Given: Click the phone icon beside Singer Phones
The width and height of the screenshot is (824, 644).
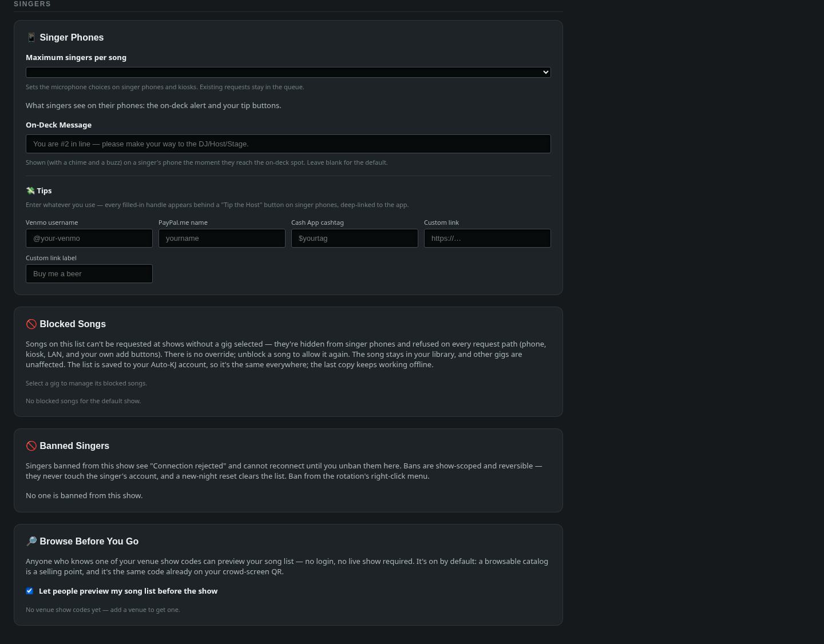Looking at the screenshot, I should coord(31,38).
